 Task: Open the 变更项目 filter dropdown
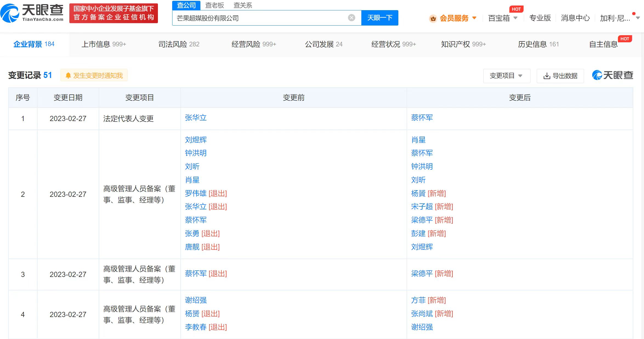coord(506,76)
